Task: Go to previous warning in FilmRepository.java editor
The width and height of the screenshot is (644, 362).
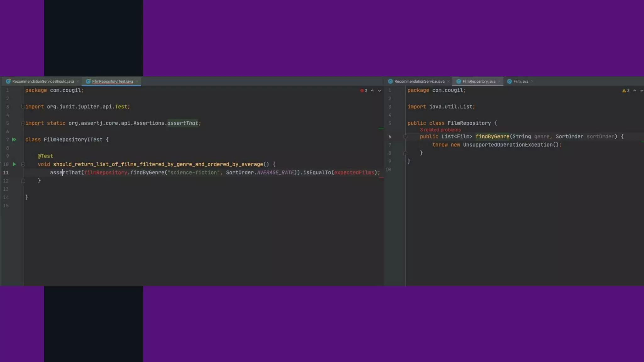Action: 635,90
